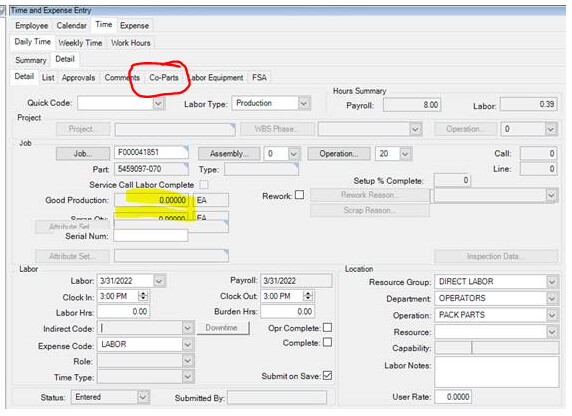Viewport: 572px width, 416px height.
Task: Open the Comments tab
Action: coord(122,77)
